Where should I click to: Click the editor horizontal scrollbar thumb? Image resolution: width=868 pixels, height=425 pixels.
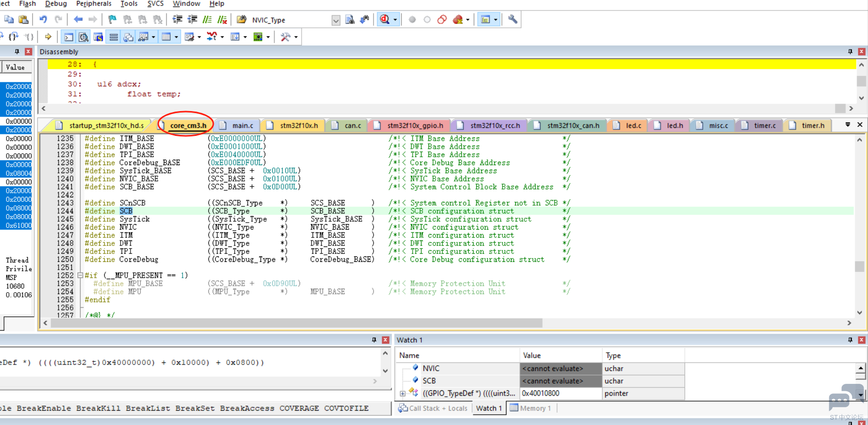[296, 323]
